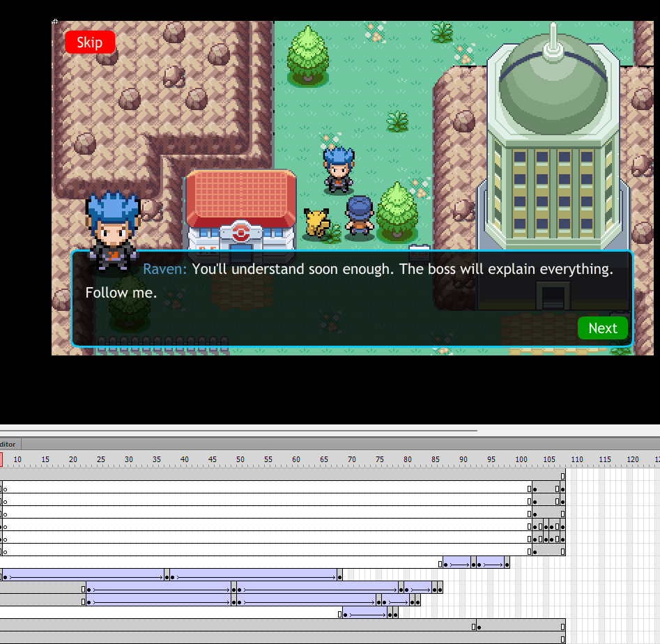The width and height of the screenshot is (660, 644).
Task: Jump to frame 120 on the timeline ruler
Action: (x=633, y=459)
